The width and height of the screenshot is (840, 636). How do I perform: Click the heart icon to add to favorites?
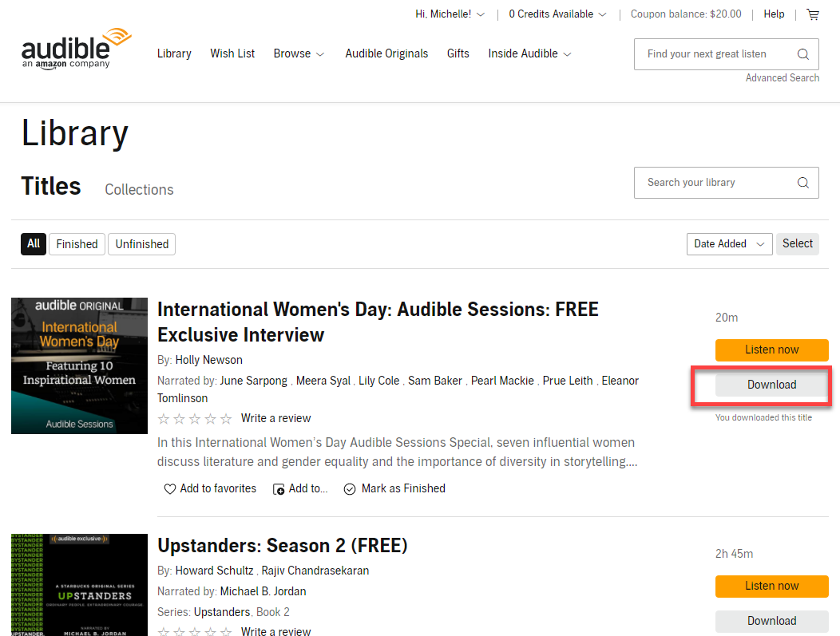click(x=170, y=488)
